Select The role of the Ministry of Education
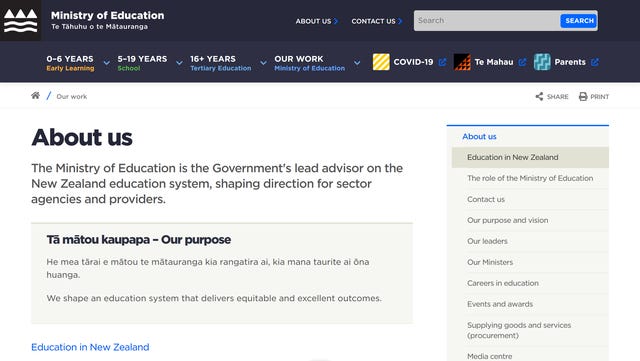640x361 pixels. click(530, 178)
